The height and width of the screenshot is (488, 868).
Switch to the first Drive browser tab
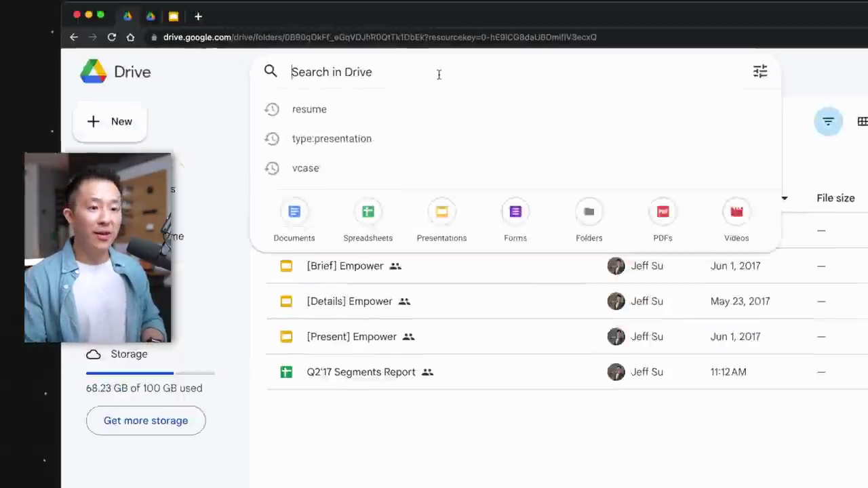coord(127,16)
